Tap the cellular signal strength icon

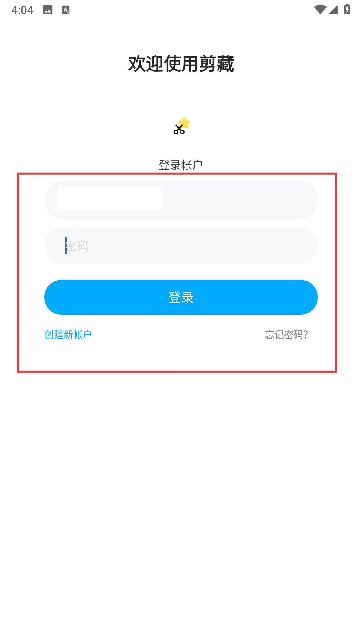click(333, 10)
